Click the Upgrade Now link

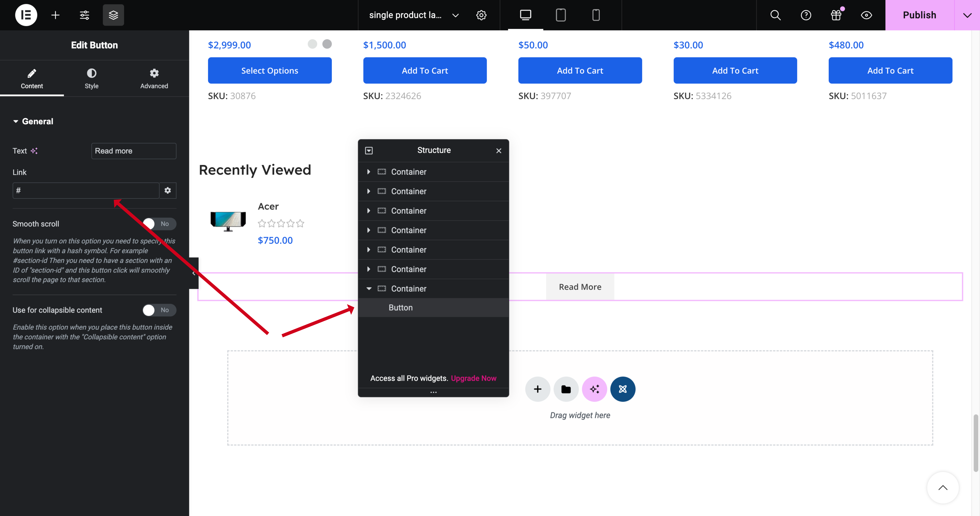[474, 378]
